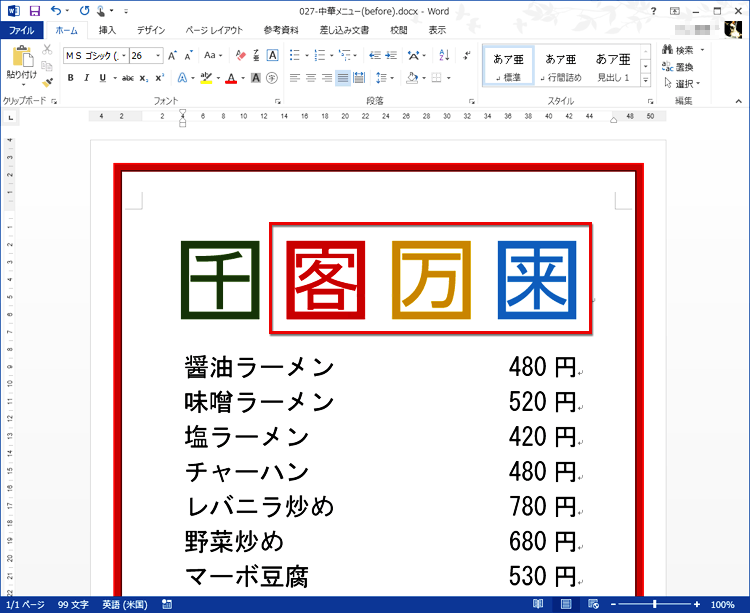Switch to the 参考資料 tab
Image resolution: width=750 pixels, height=613 pixels.
pos(281,30)
